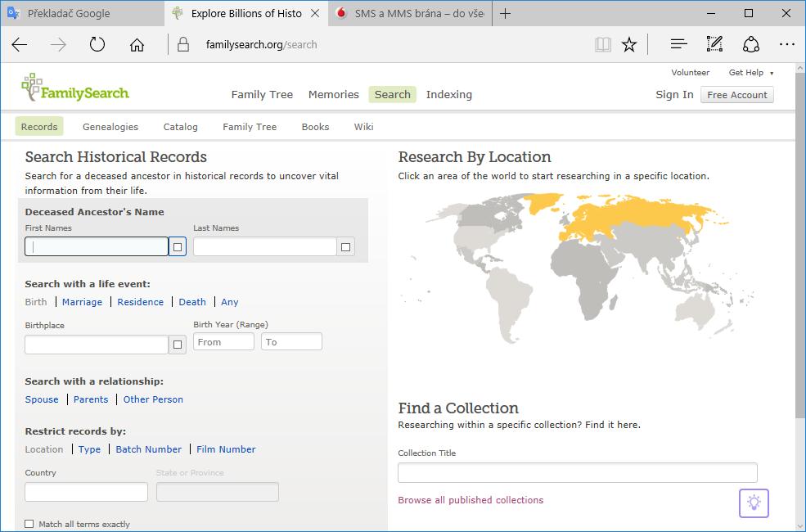Select the Residence life event
Image resolution: width=806 pixels, height=532 pixels.
point(140,302)
